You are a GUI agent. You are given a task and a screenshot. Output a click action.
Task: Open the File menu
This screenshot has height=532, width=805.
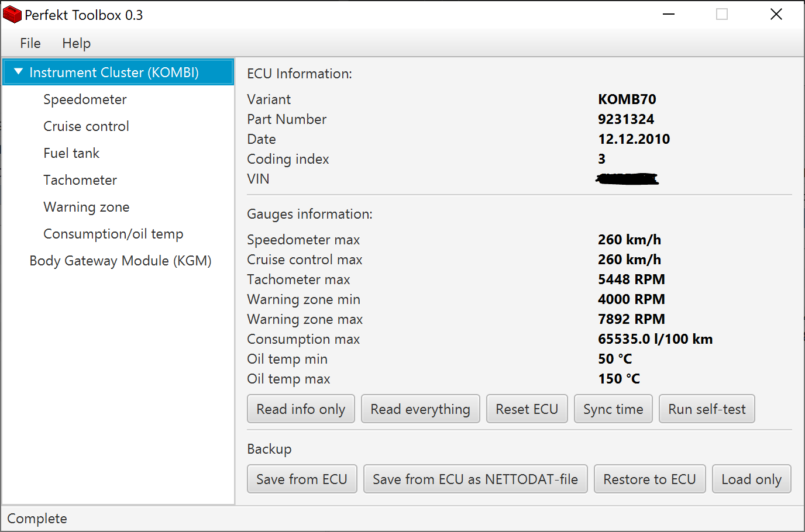tap(30, 43)
